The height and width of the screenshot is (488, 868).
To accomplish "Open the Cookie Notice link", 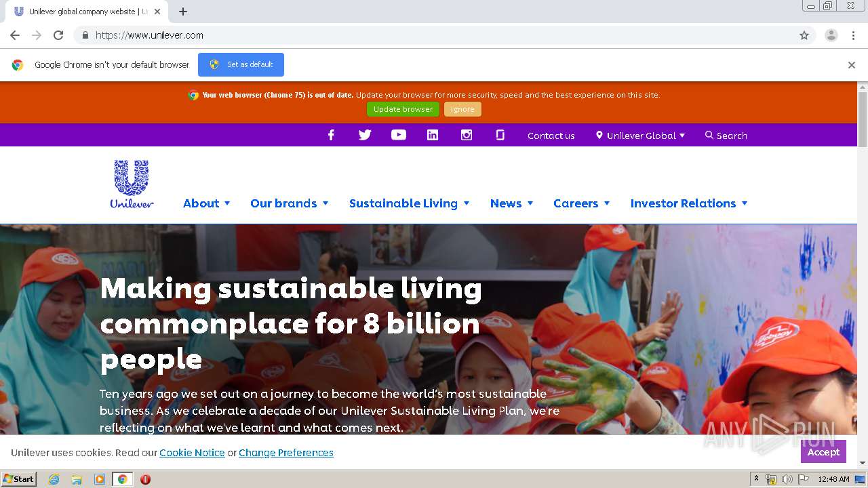I will pyautogui.click(x=192, y=453).
